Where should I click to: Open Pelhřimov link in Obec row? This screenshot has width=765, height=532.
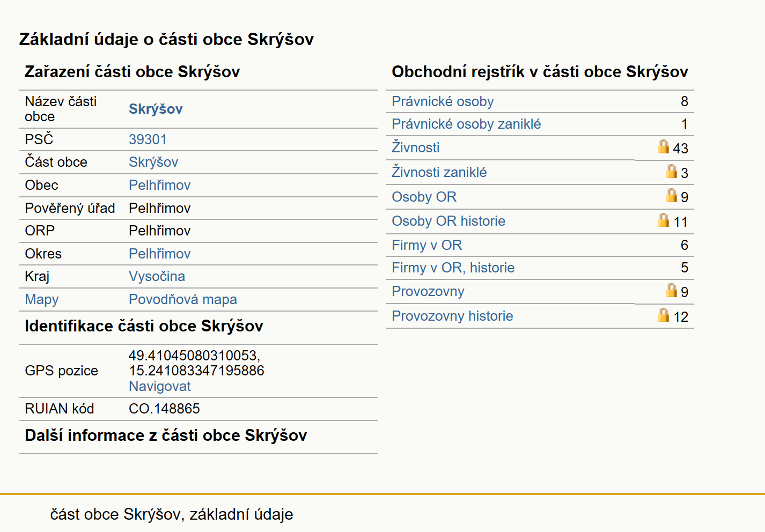159,185
